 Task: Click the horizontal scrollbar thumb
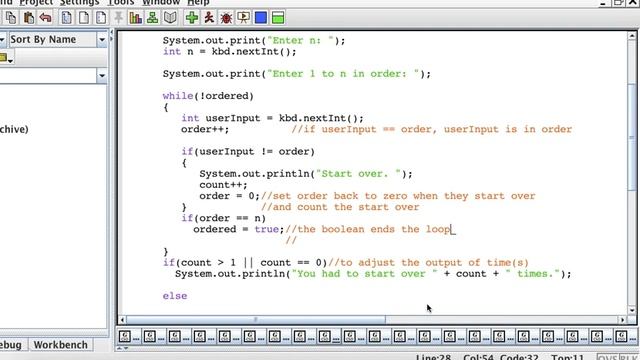[x=256, y=320]
